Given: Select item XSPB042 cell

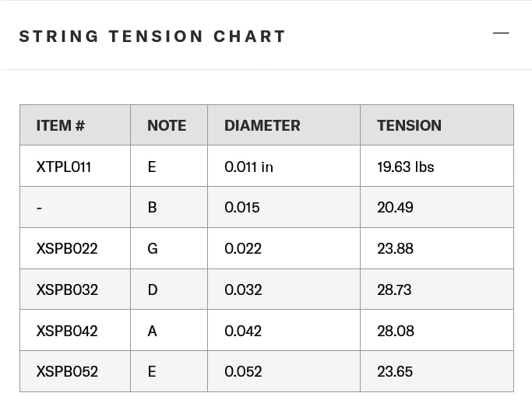Looking at the screenshot, I should tap(67, 332).
